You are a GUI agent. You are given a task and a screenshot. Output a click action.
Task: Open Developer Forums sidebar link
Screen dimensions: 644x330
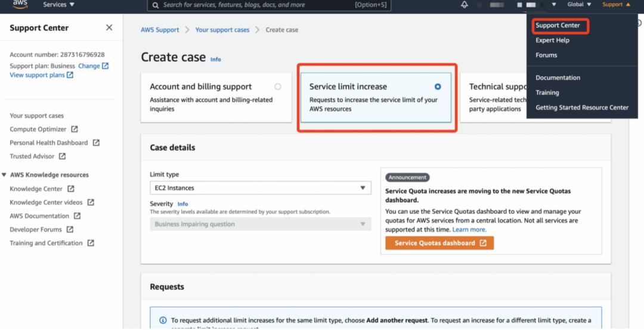36,229
